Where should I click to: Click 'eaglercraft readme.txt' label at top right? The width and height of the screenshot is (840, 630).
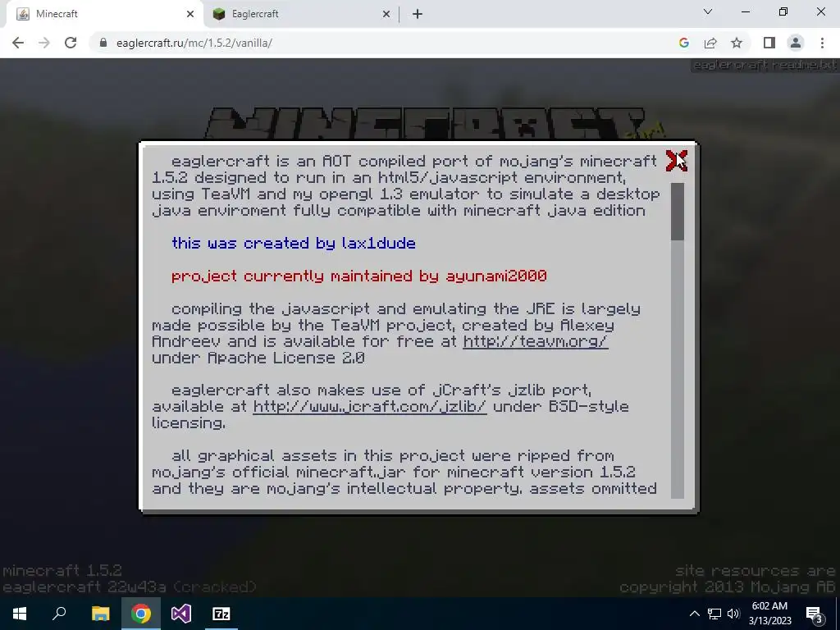pyautogui.click(x=765, y=65)
